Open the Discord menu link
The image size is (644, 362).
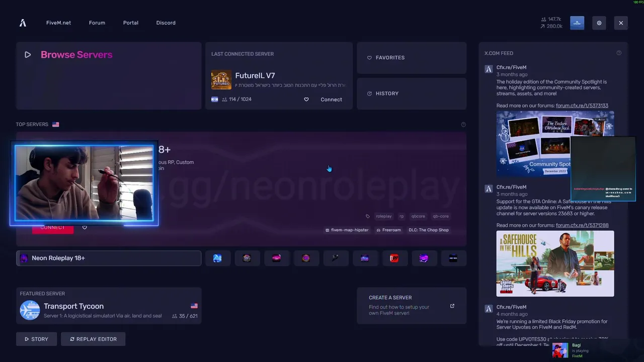166,23
